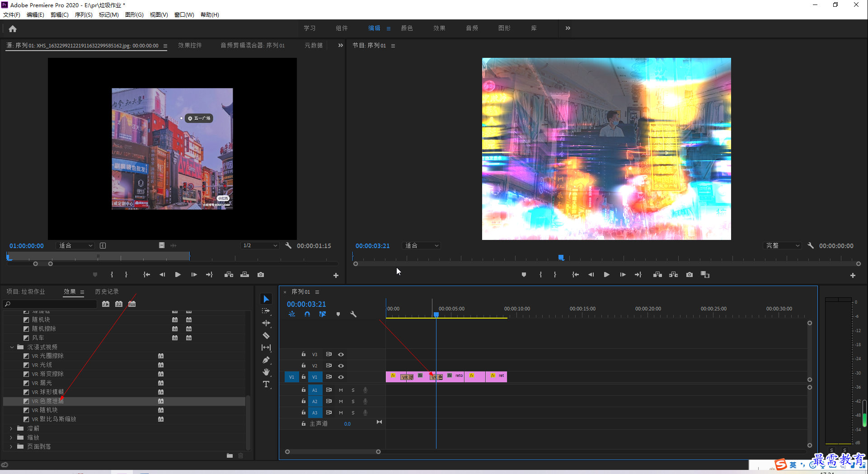Expand the 页面剥落 folder

point(11,446)
